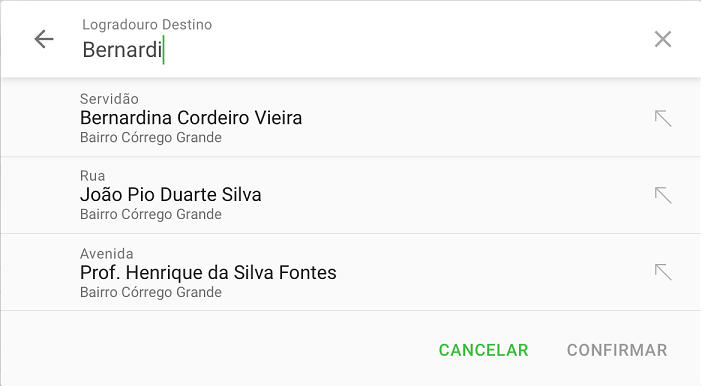Screen dimensions: 701x386
Task: Cancel the destination selection with CANCELAR
Action: pyautogui.click(x=483, y=350)
